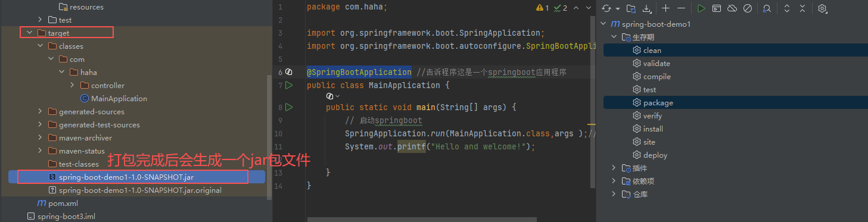
Task: Click the @SpringBootApplication annotation
Action: coord(359,72)
